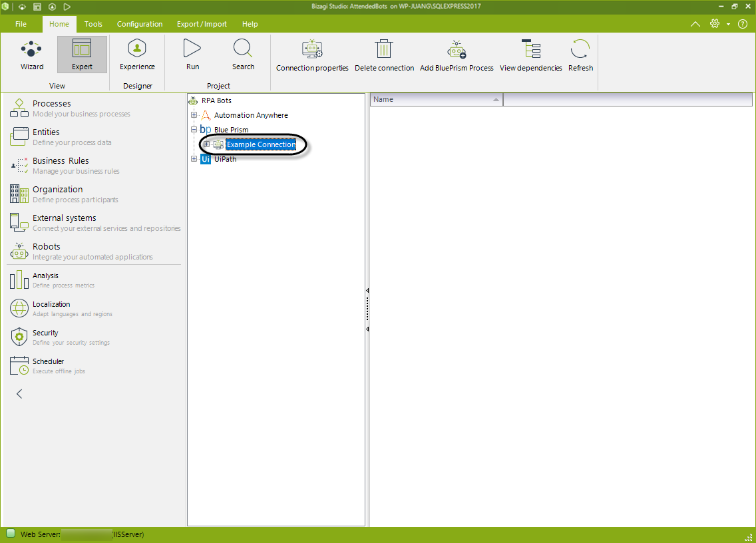Open the File menu
Viewport: 756px width, 543px height.
21,24
